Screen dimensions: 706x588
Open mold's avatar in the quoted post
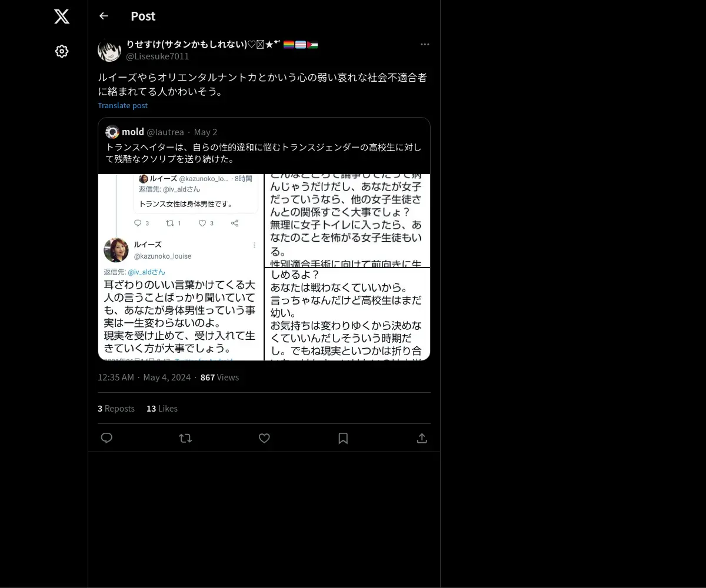tap(112, 132)
